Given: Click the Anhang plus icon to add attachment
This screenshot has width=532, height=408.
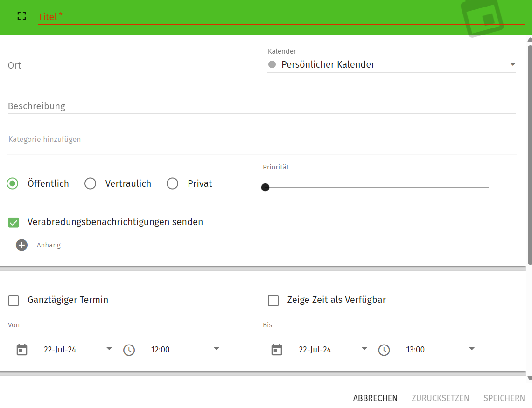Looking at the screenshot, I should [x=21, y=245].
